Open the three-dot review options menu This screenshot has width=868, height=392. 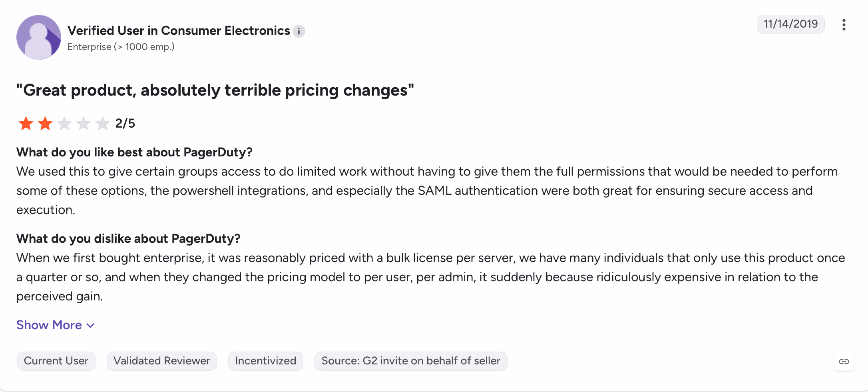[x=844, y=25]
